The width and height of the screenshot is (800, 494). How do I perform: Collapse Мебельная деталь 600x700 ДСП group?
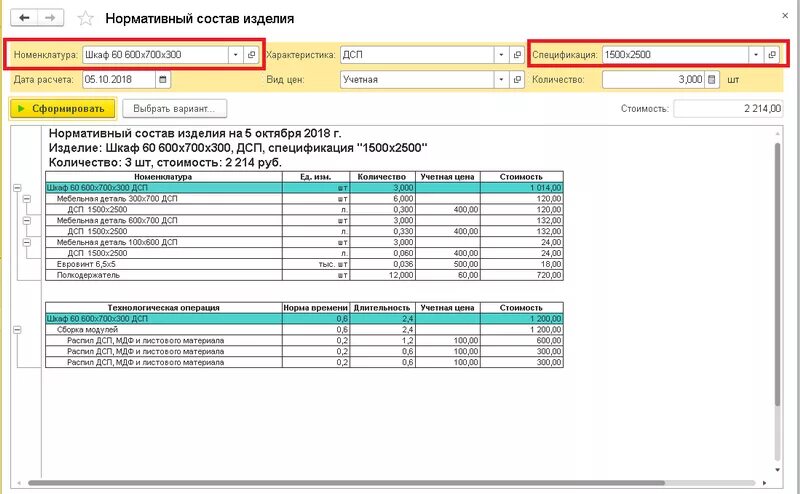click(x=27, y=220)
